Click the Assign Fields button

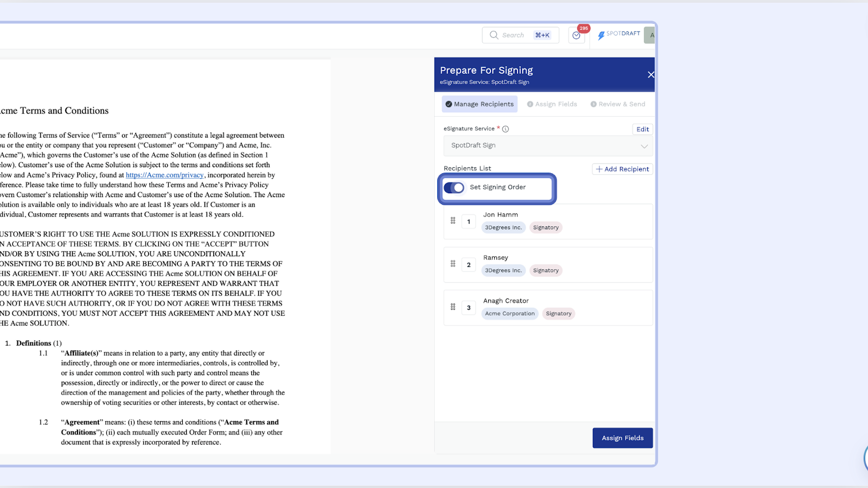622,438
